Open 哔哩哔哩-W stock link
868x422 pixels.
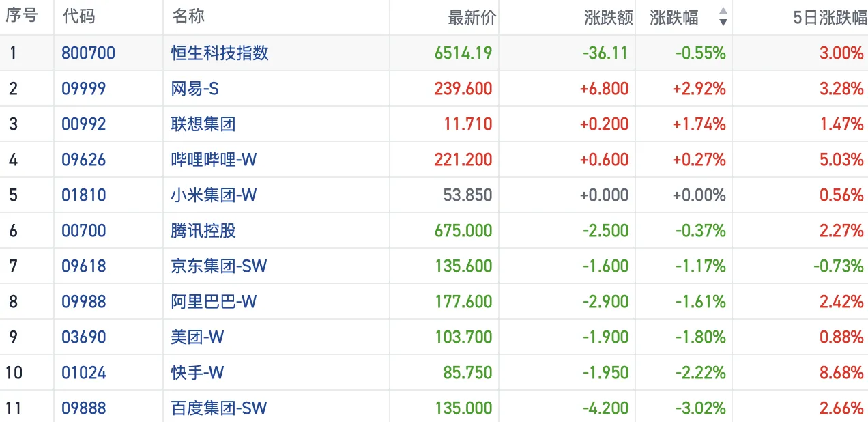[214, 160]
